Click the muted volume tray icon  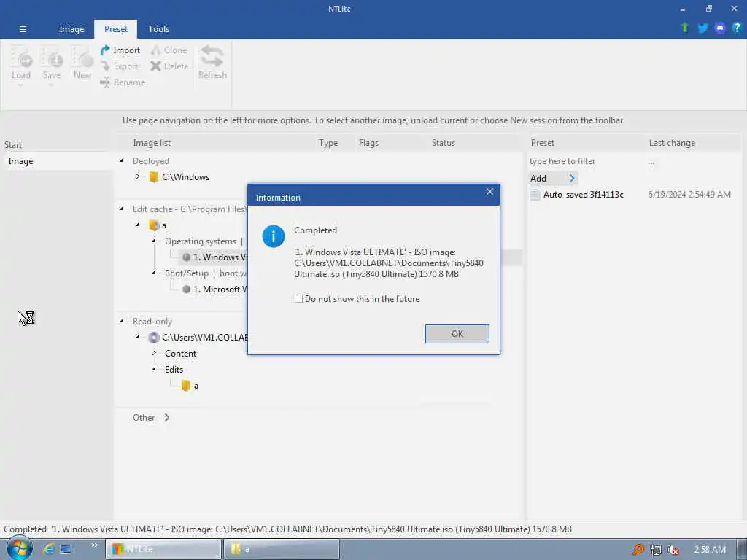coord(673,550)
